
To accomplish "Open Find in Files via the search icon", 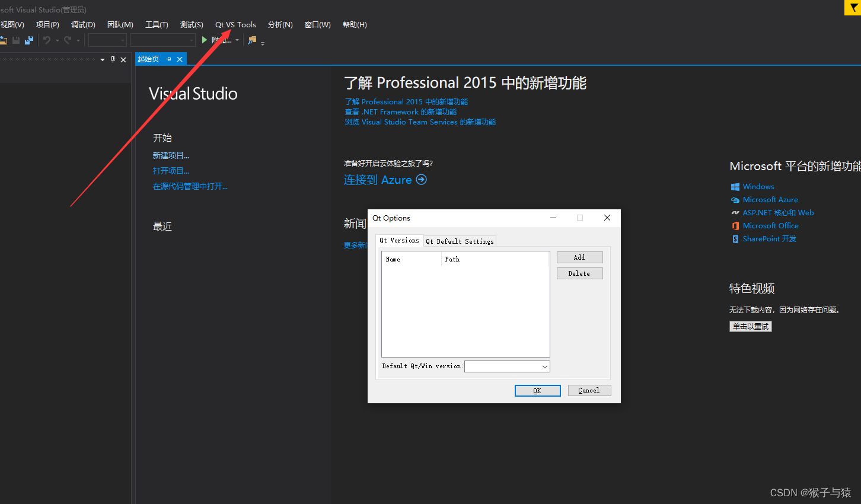I will click(253, 40).
